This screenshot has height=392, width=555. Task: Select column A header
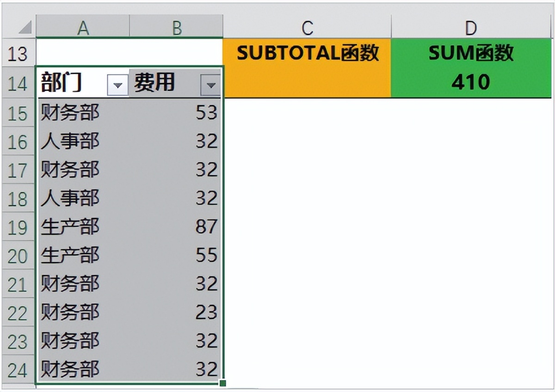click(83, 27)
